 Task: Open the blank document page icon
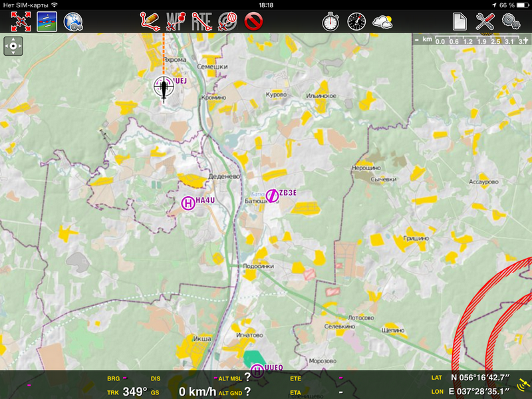[460, 21]
